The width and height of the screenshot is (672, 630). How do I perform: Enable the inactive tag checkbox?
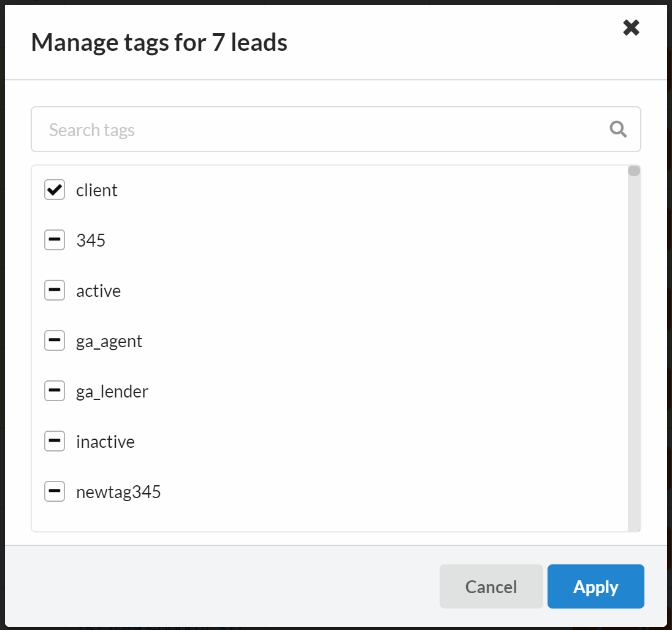54,441
